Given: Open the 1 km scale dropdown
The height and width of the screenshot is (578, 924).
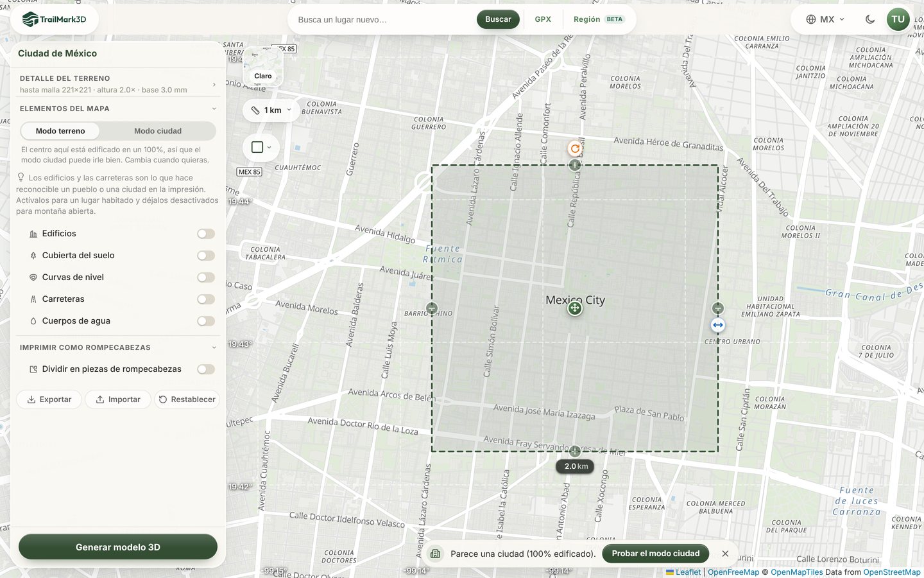Looking at the screenshot, I should [x=271, y=110].
